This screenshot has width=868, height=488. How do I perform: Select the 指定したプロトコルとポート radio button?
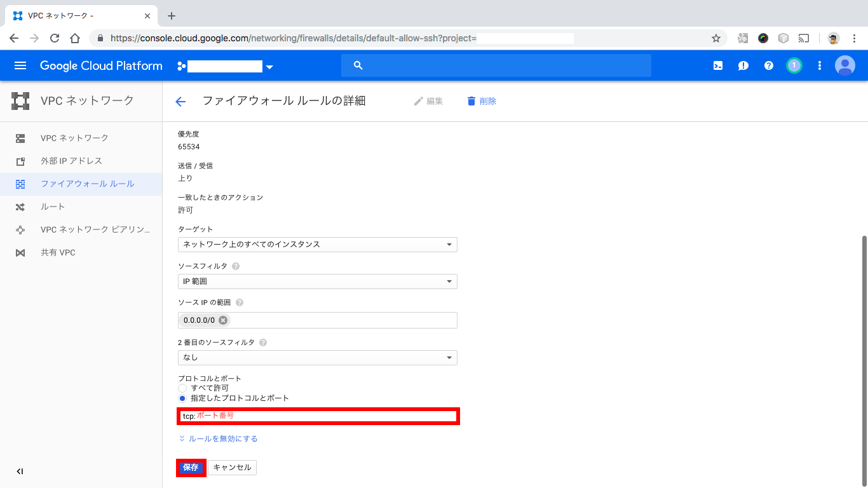(182, 398)
